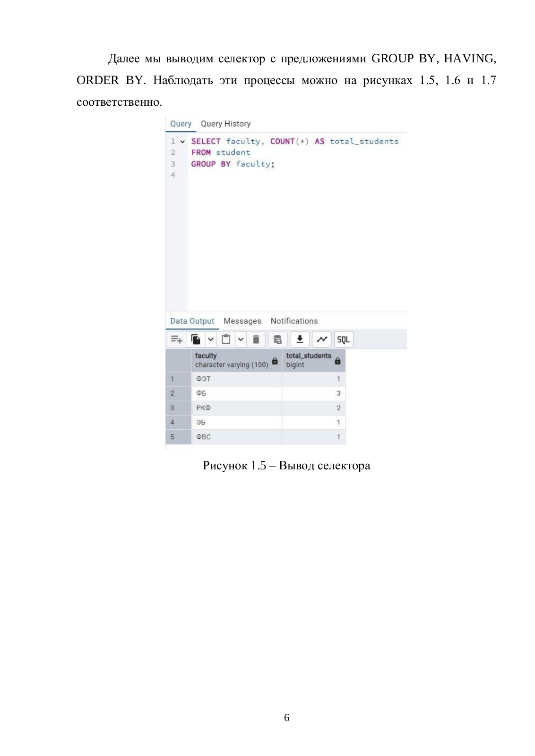Screen dimensions: 535x756
Task: Click the Save data changes database icon
Action: [x=278, y=340]
